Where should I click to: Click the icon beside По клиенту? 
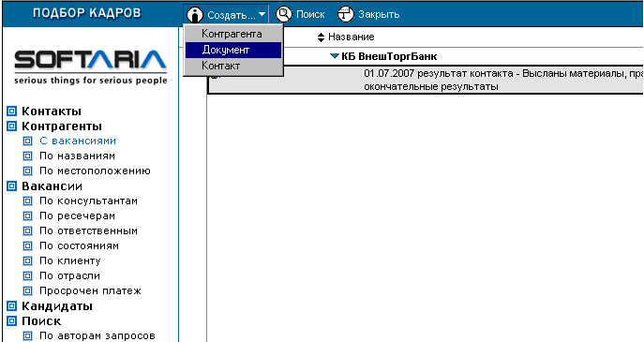tap(27, 261)
